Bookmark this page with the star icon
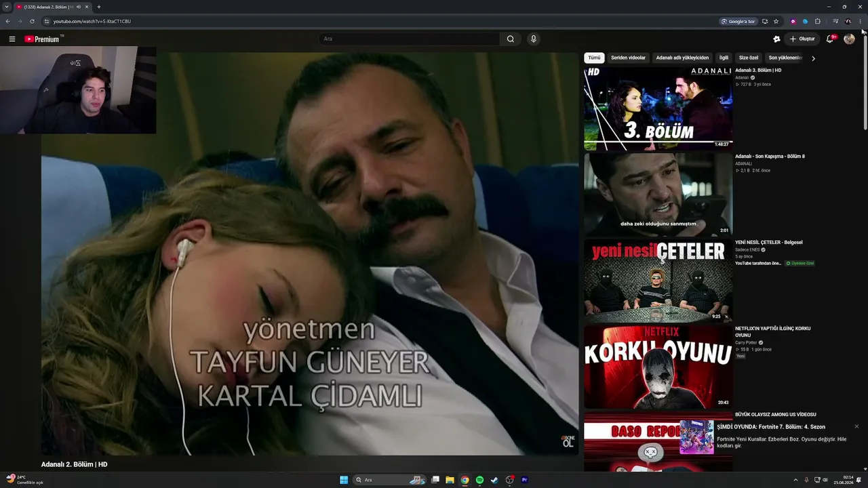Image resolution: width=868 pixels, height=488 pixels. (776, 21)
